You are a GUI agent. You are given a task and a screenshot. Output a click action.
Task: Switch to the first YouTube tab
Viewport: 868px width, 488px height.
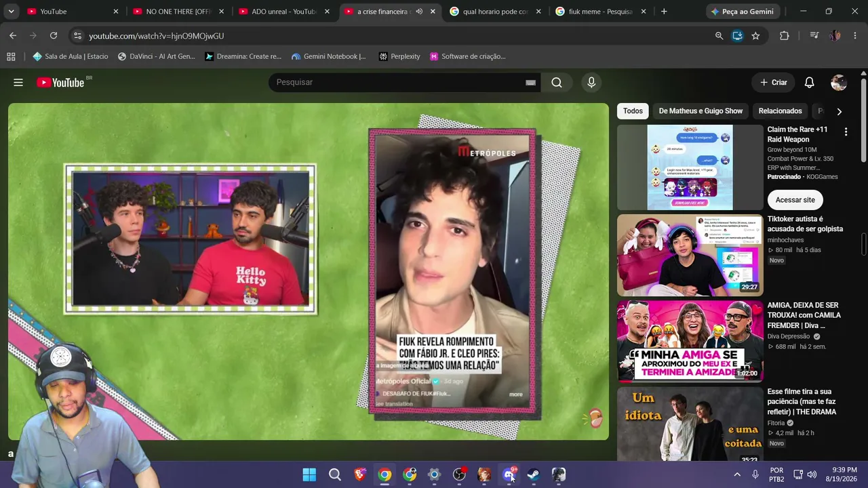tap(73, 12)
